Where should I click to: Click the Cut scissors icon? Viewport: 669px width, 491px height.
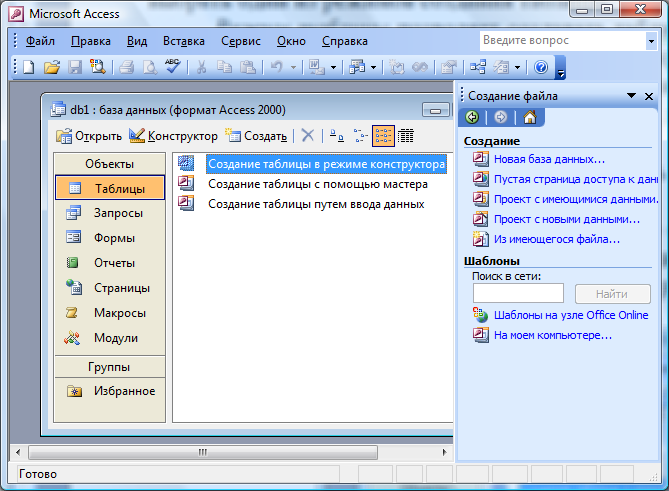point(201,67)
